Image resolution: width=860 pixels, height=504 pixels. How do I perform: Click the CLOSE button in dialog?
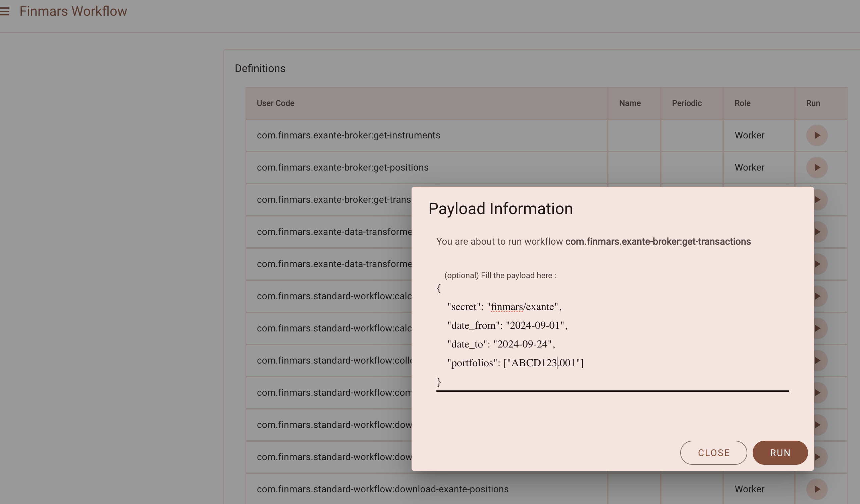[713, 452]
